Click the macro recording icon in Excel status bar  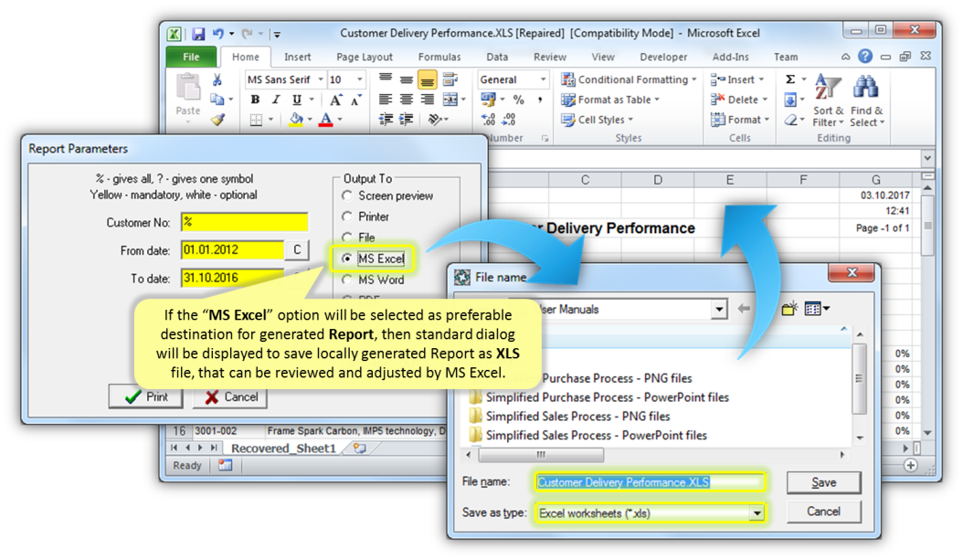(226, 465)
